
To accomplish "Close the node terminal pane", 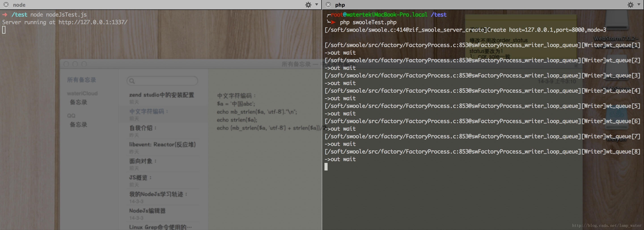I will tap(6, 5).
